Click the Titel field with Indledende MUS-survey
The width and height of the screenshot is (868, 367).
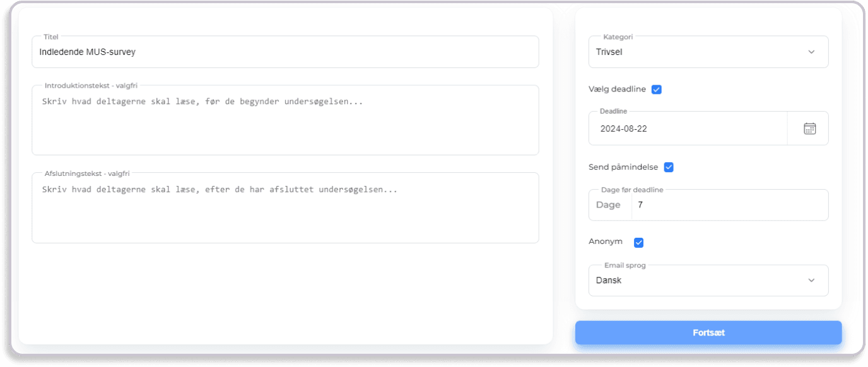click(285, 52)
